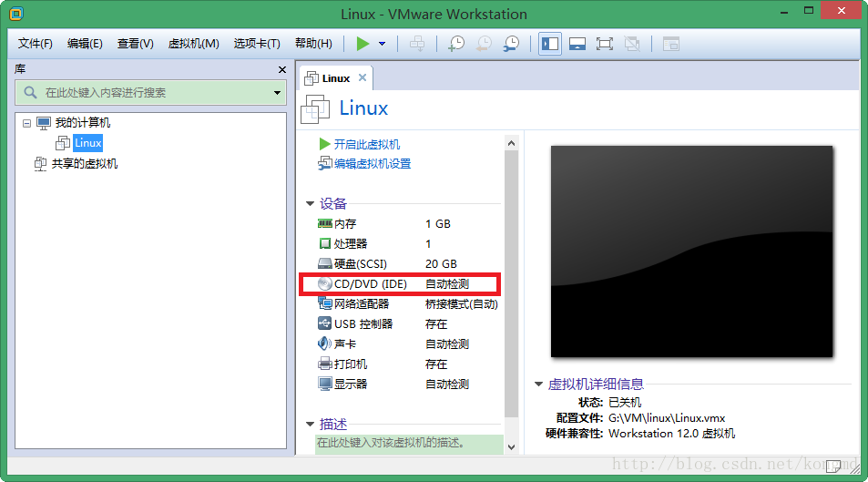This screenshot has height=482, width=868.
Task: Open the 帮助(H) menu
Action: tap(313, 43)
